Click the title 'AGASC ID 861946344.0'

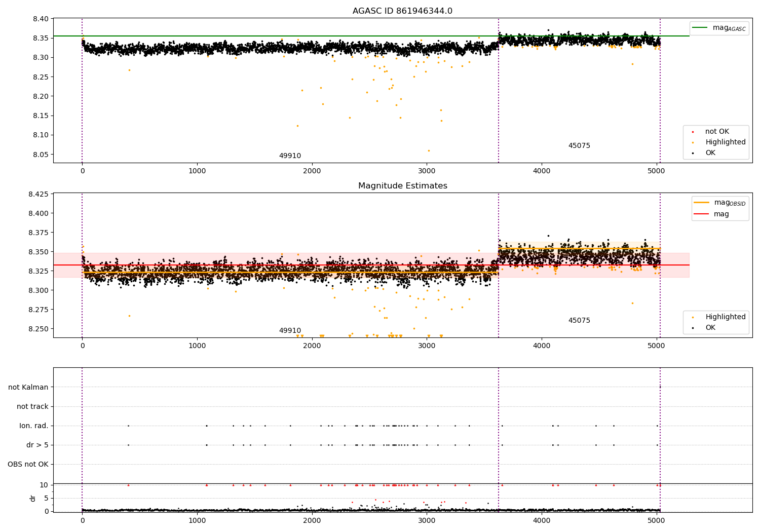click(x=402, y=11)
